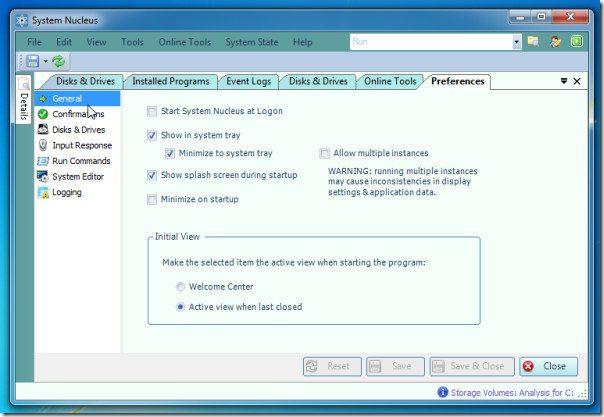604x417 pixels.
Task: Check Allow multiple instances
Action: coord(325,153)
